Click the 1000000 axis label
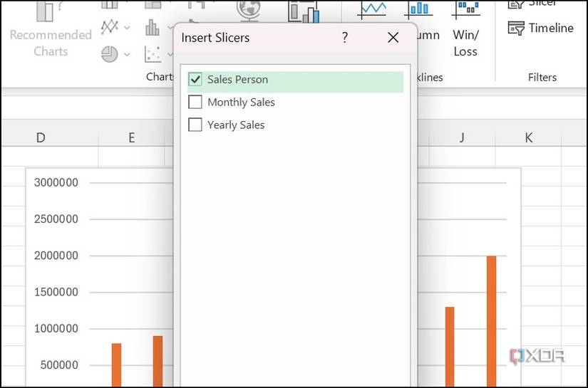This screenshot has width=588, height=388. (x=56, y=329)
